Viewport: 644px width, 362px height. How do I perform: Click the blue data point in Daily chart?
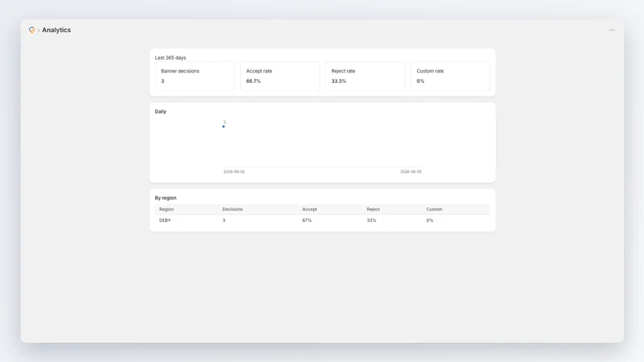[x=224, y=126]
